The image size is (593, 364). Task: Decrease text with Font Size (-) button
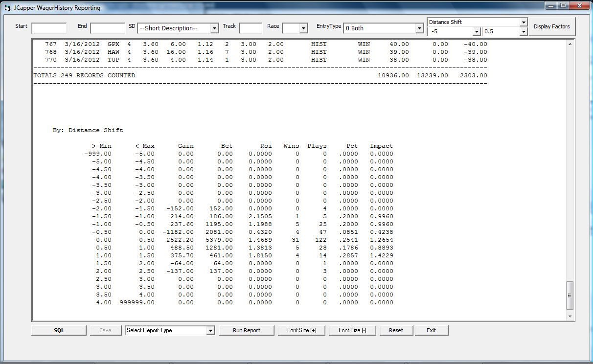coord(353,330)
